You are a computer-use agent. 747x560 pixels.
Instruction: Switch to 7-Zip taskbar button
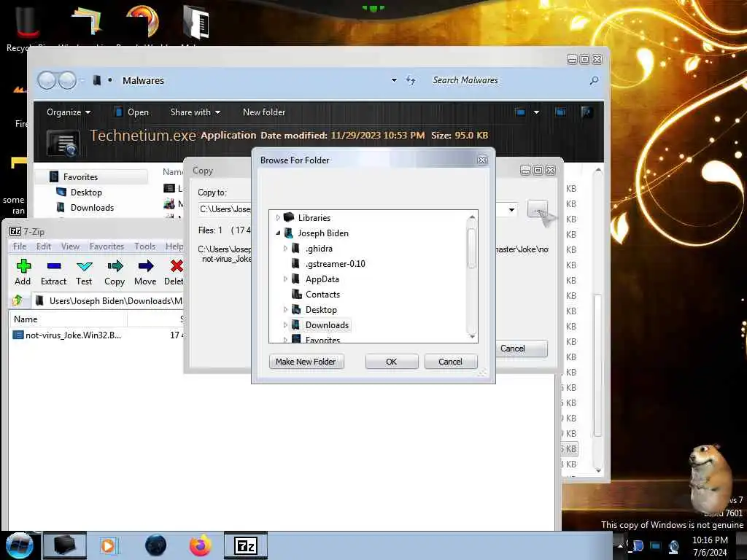click(x=246, y=545)
